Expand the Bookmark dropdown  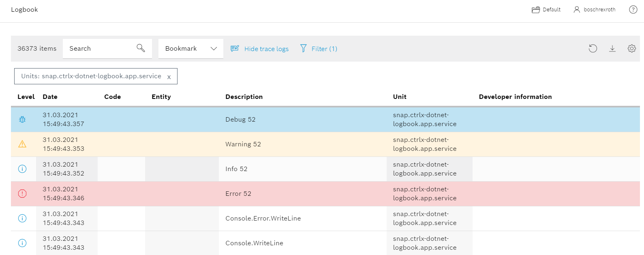click(x=190, y=49)
